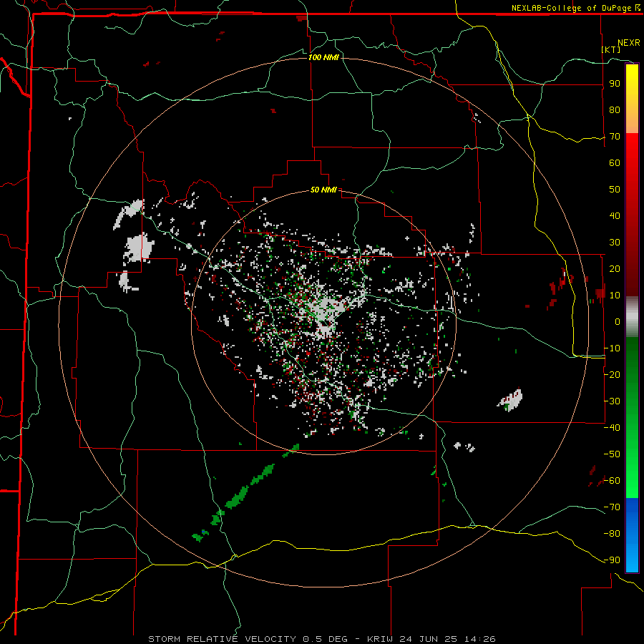Click the positive 70 value on the velocity scale

click(x=615, y=137)
